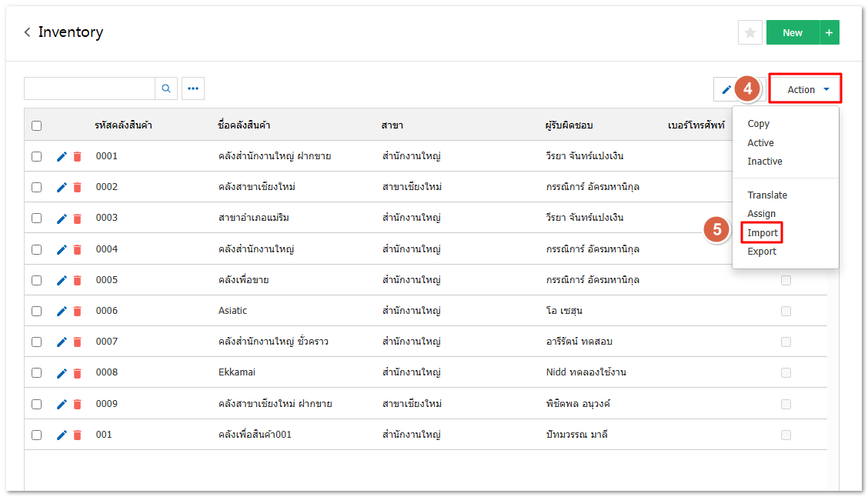868x497 pixels.
Task: Click the trash icon for row 0008
Action: (x=77, y=373)
